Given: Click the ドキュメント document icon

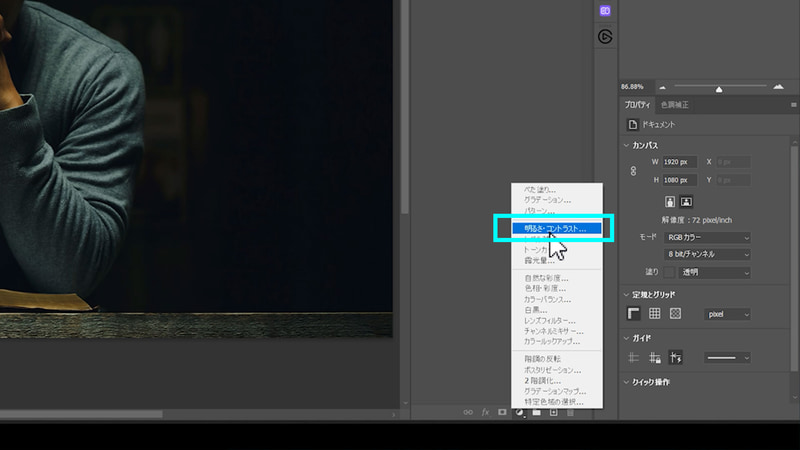Looking at the screenshot, I should pyautogui.click(x=633, y=124).
